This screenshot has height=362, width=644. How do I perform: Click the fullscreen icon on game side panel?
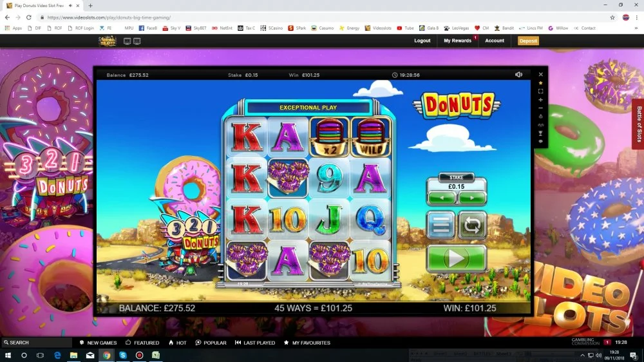pyautogui.click(x=540, y=91)
